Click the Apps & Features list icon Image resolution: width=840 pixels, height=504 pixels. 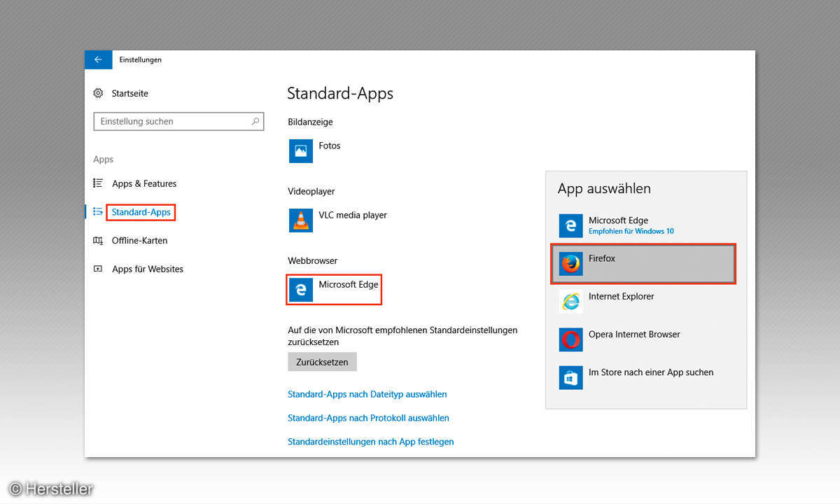98,183
